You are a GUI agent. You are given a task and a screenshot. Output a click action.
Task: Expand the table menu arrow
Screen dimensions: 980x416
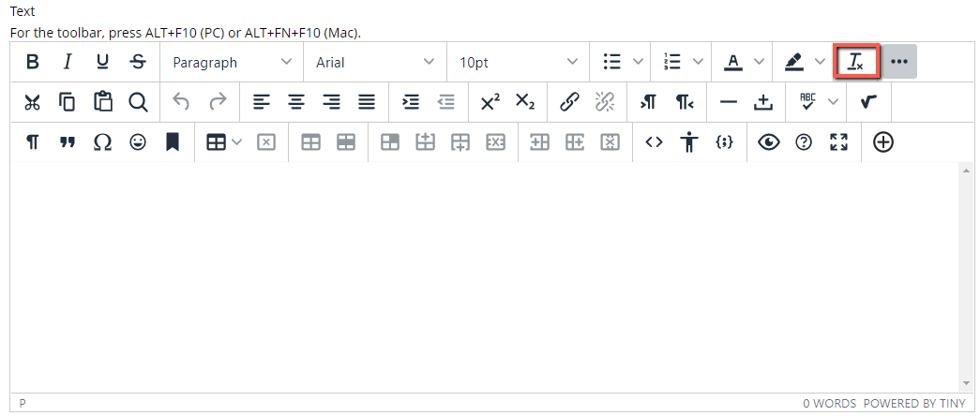(x=237, y=142)
